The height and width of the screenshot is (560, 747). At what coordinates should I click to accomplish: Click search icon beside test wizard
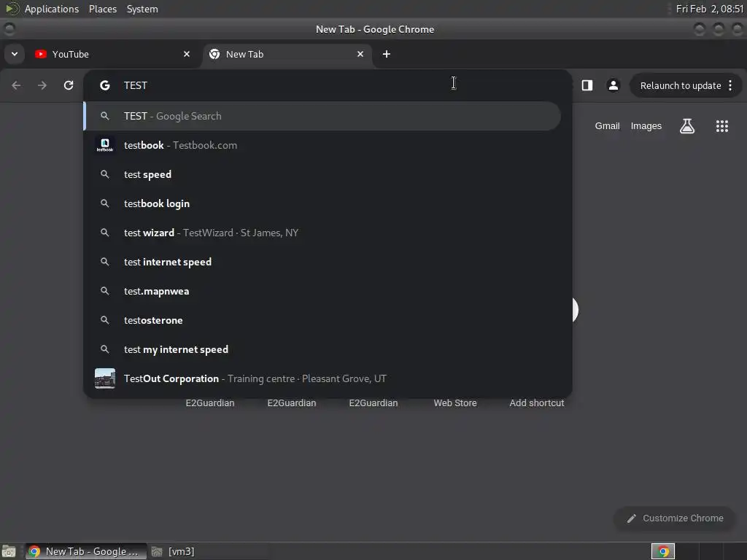tap(105, 233)
